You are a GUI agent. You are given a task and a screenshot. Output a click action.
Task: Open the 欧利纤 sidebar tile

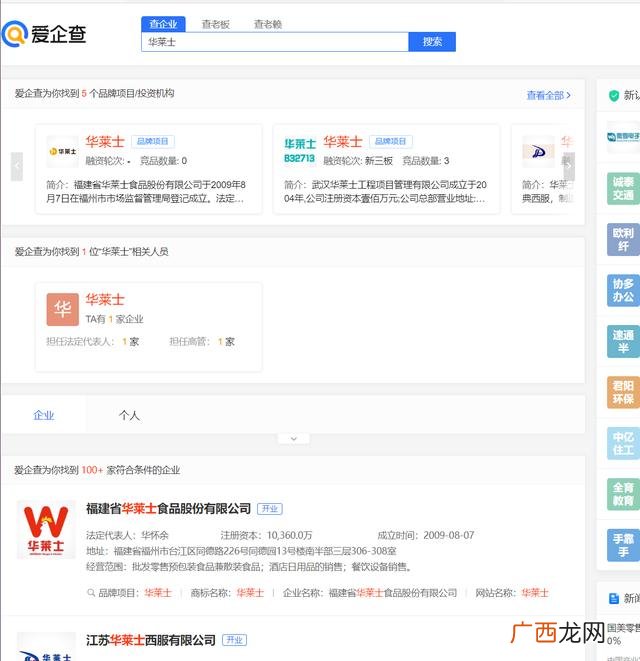(x=623, y=239)
